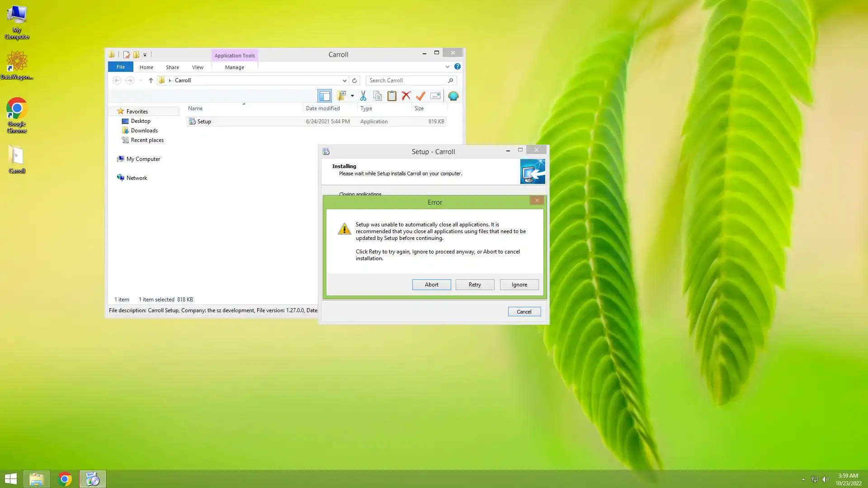This screenshot has width=868, height=488.
Task: Expand the ribbon with the chevron
Action: (447, 66)
